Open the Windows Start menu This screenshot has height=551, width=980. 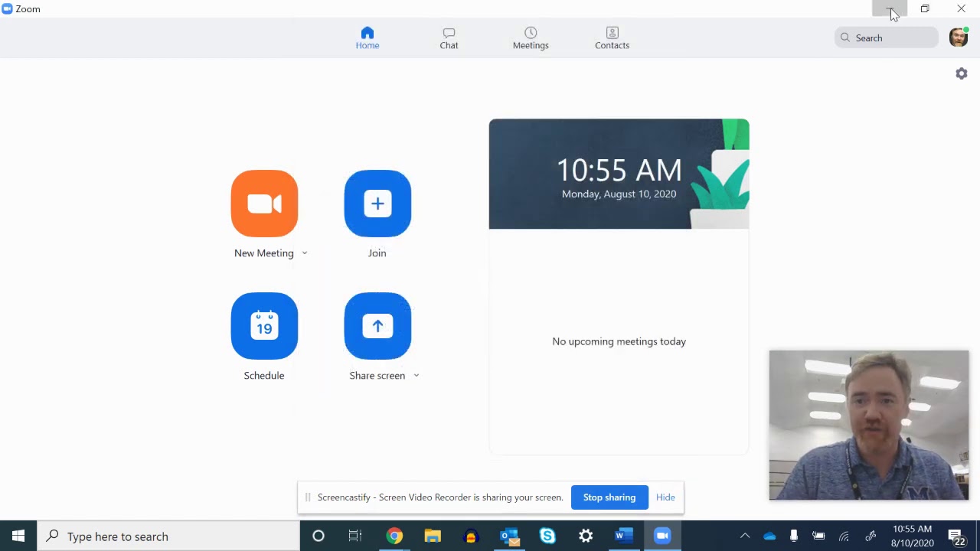(x=18, y=536)
